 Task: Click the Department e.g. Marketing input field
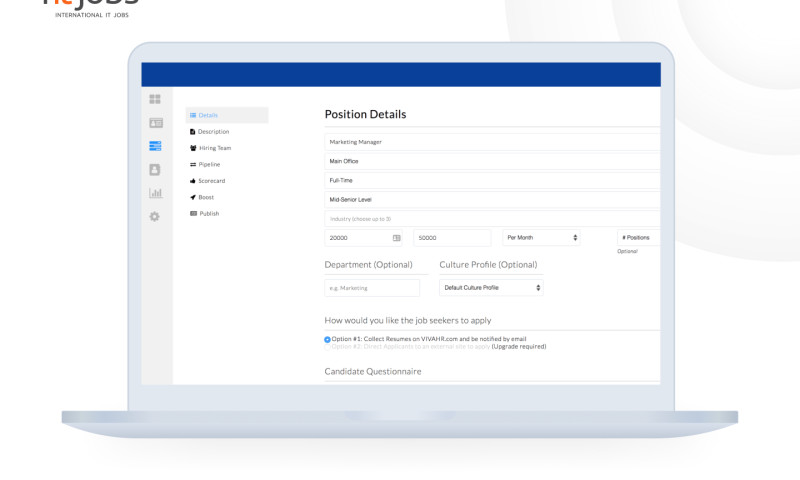372,288
